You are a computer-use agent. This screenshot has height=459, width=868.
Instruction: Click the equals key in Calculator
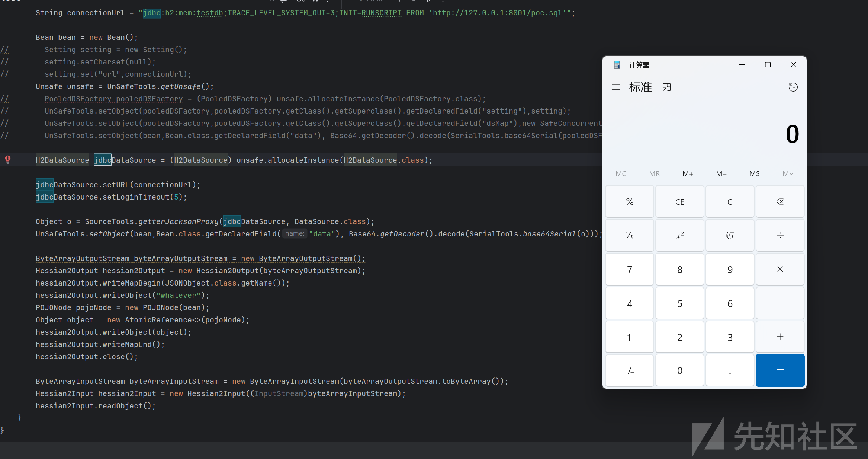[780, 370]
